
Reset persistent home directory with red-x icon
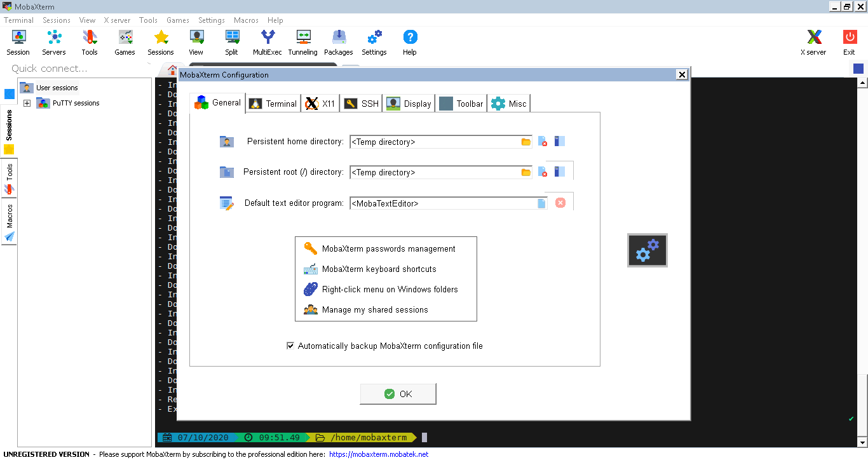[543, 141]
